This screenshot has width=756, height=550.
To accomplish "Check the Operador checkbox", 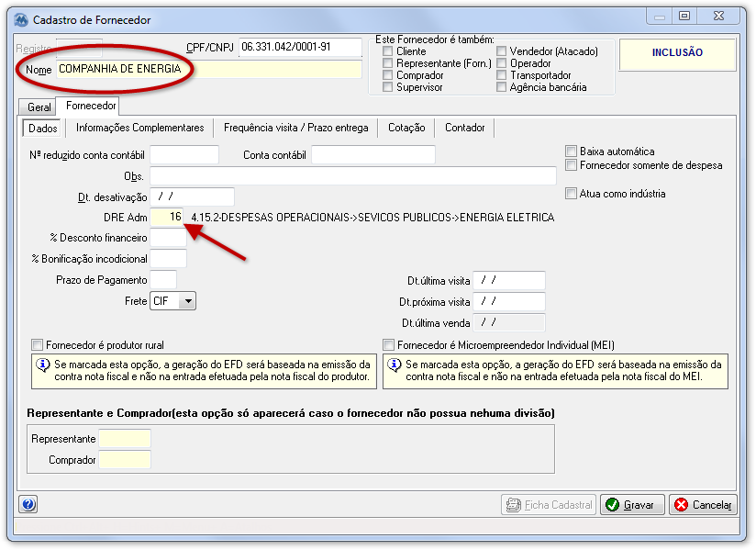I will tap(502, 62).
